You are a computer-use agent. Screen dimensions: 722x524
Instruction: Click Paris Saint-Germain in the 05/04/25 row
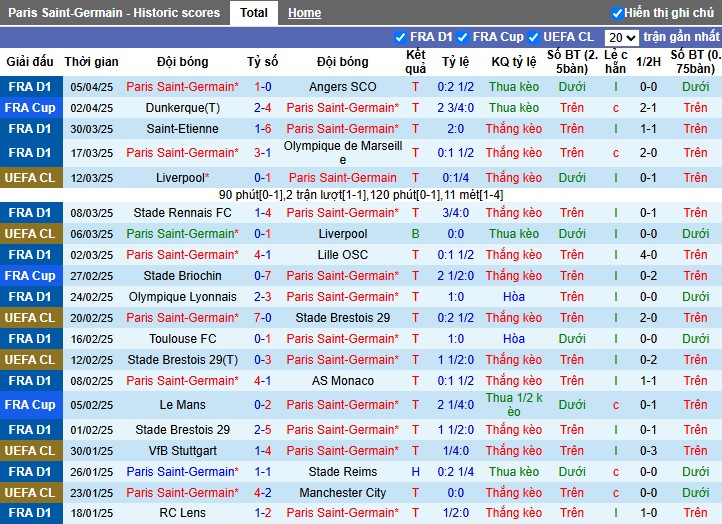(x=182, y=87)
